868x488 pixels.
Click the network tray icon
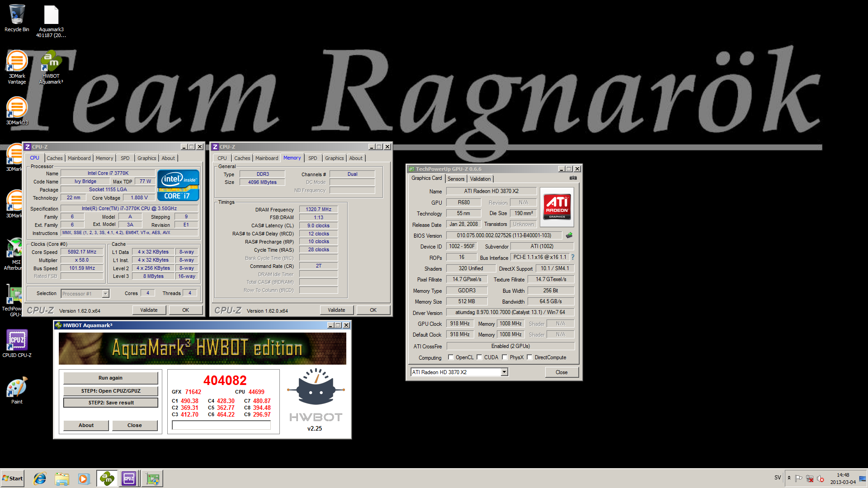click(x=809, y=479)
